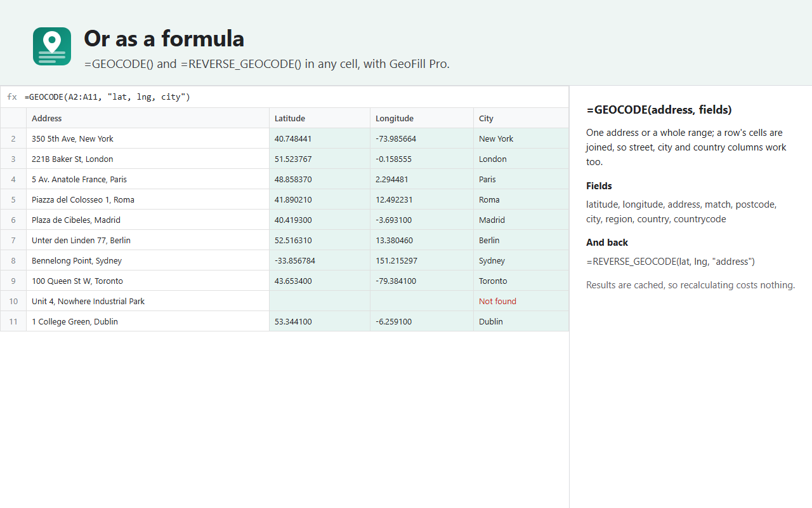Click longitude value 2.294481
The width and height of the screenshot is (812, 508).
[422, 179]
